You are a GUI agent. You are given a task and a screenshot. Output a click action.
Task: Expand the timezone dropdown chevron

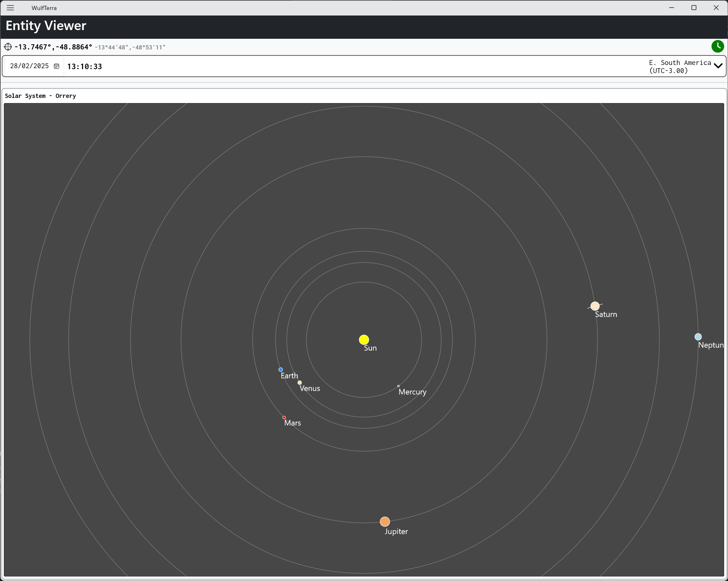718,66
